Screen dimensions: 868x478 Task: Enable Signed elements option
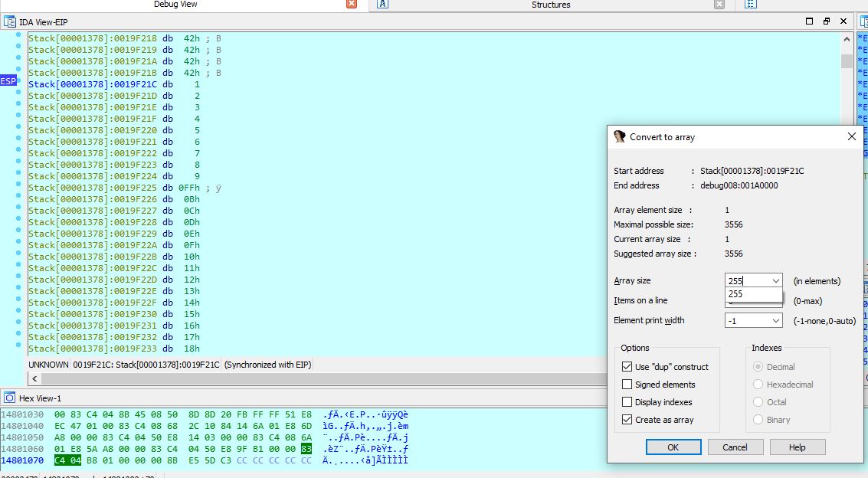pyautogui.click(x=627, y=385)
